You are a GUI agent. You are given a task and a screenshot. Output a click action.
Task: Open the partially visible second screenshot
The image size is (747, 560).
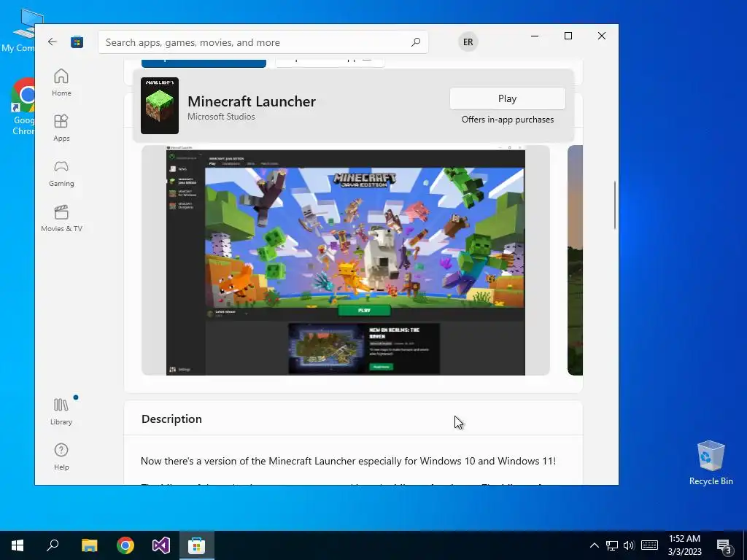(x=575, y=260)
